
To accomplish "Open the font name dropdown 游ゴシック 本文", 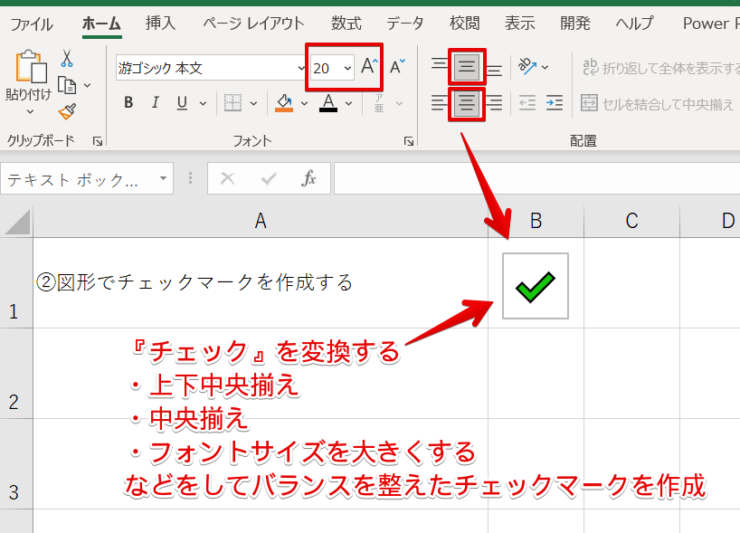I will 301,68.
